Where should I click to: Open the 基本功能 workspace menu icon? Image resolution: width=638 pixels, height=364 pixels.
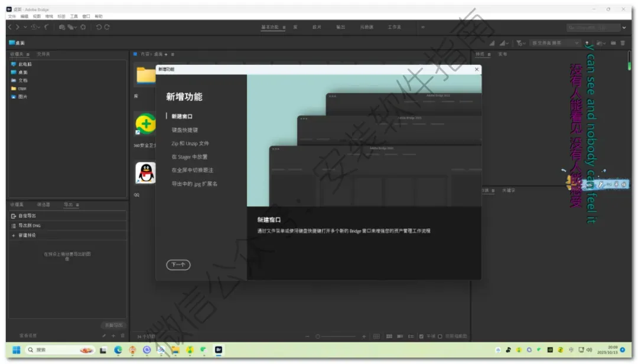(x=284, y=28)
